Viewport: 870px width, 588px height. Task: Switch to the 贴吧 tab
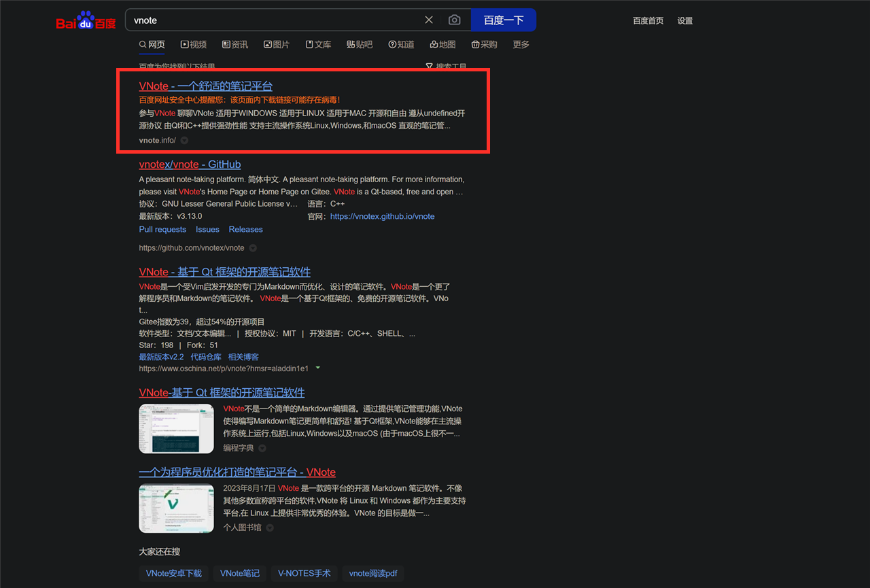(360, 45)
